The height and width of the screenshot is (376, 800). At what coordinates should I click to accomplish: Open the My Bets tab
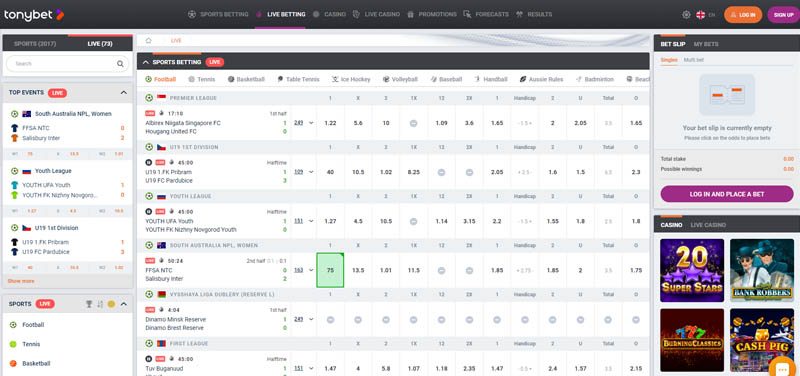[706, 44]
